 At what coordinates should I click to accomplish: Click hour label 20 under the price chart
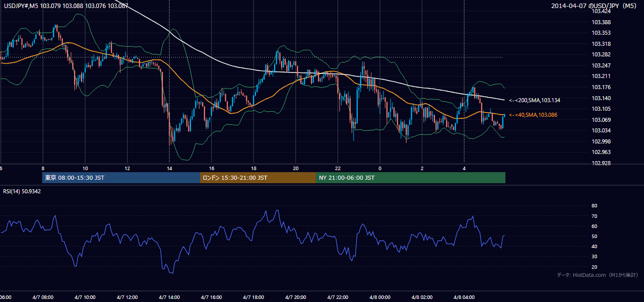pyautogui.click(x=296, y=168)
